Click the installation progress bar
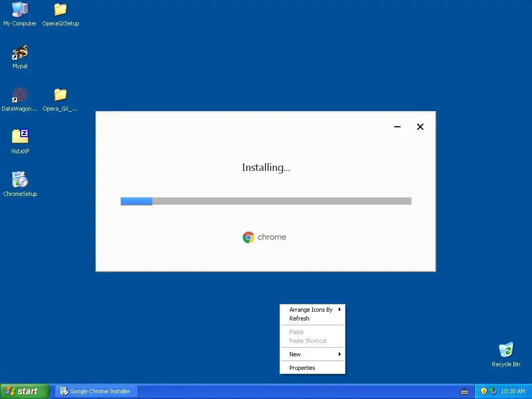 point(266,201)
